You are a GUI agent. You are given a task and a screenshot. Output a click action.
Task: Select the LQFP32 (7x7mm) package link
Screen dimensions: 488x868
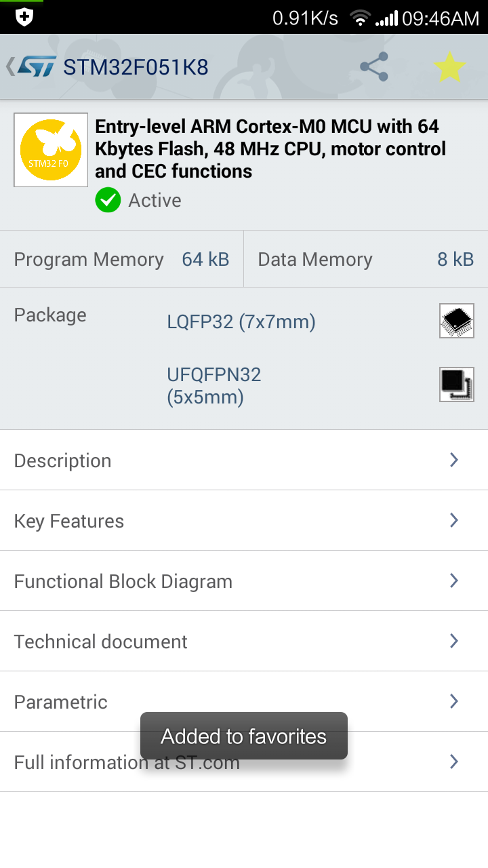[241, 321]
